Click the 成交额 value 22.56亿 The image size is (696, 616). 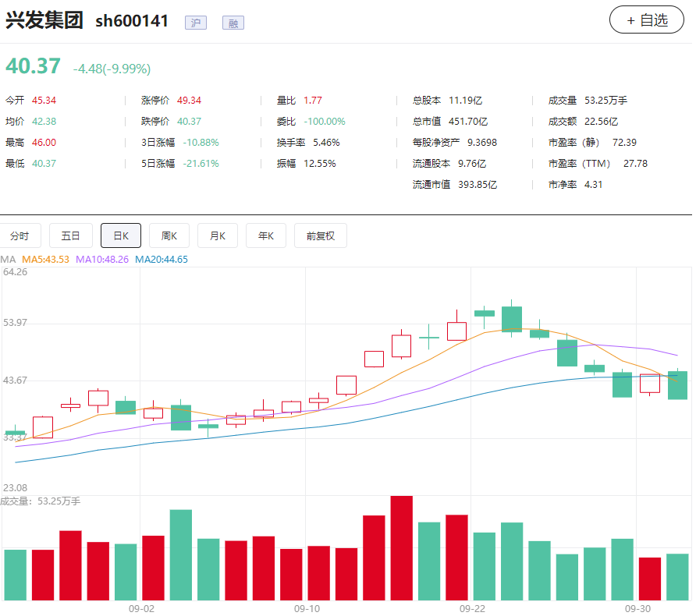(601, 121)
